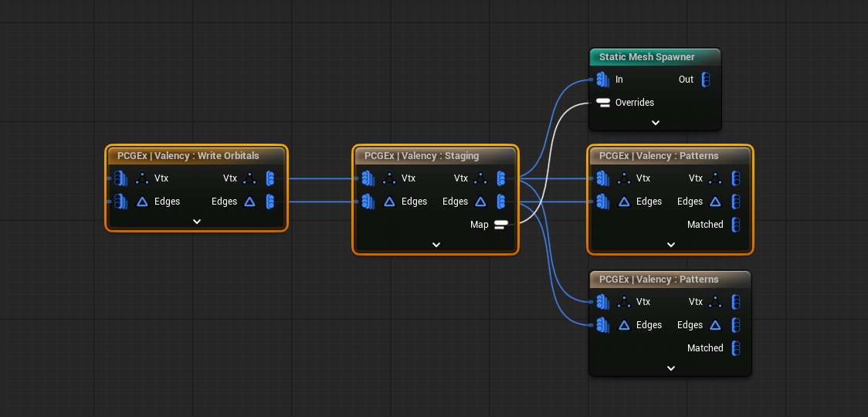This screenshot has width=868, height=417.
Task: Expand the Write Orbitals node chevron
Action: (x=197, y=221)
